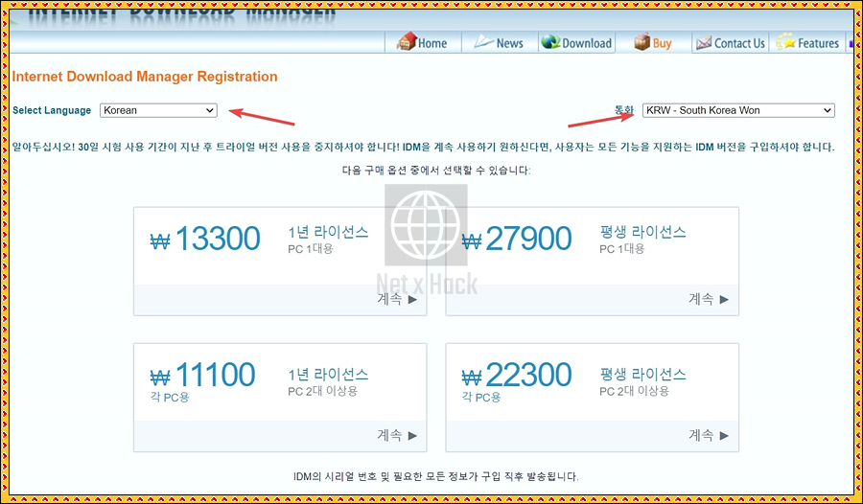Click the 다음 구매 옵션 중에서 선택 text
863x504 pixels.
pos(436,170)
